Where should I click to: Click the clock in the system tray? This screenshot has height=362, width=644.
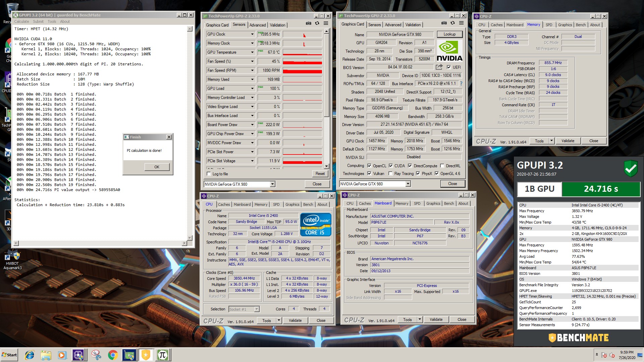click(627, 355)
